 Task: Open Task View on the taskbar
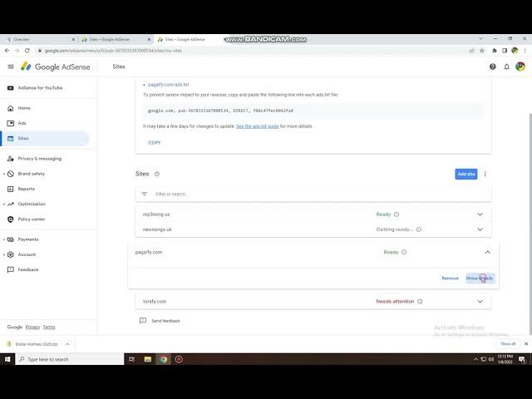(x=131, y=359)
